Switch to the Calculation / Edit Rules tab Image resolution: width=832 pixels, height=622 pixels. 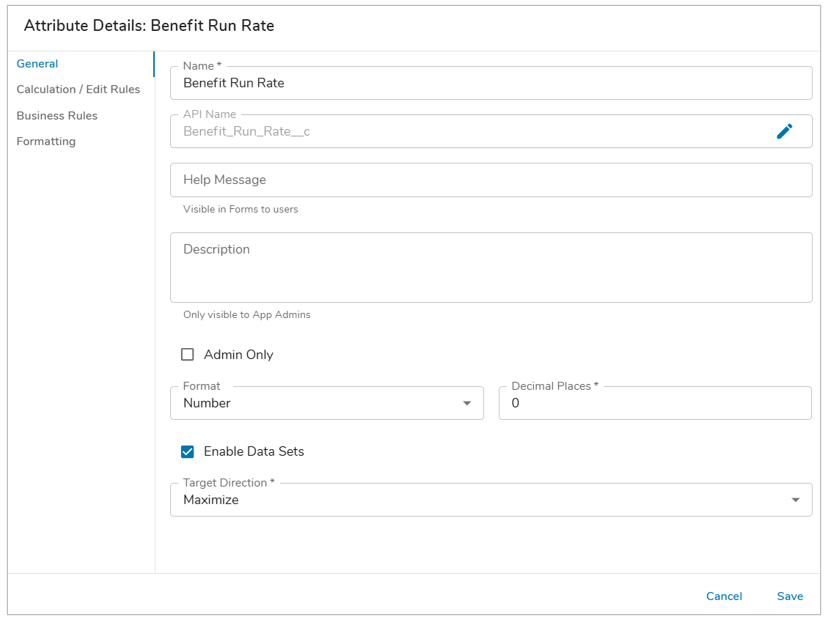[x=78, y=90]
